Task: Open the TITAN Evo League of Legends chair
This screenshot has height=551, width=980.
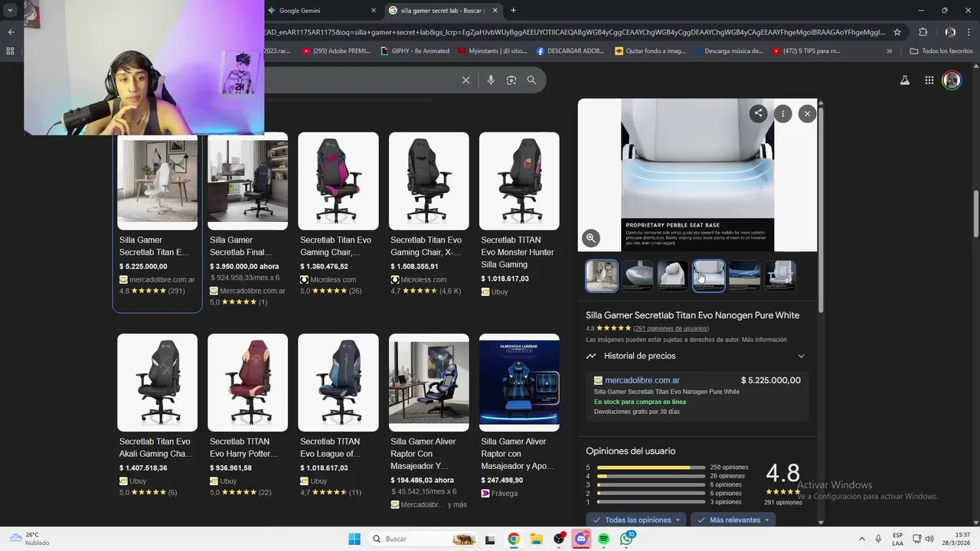Action: point(338,416)
